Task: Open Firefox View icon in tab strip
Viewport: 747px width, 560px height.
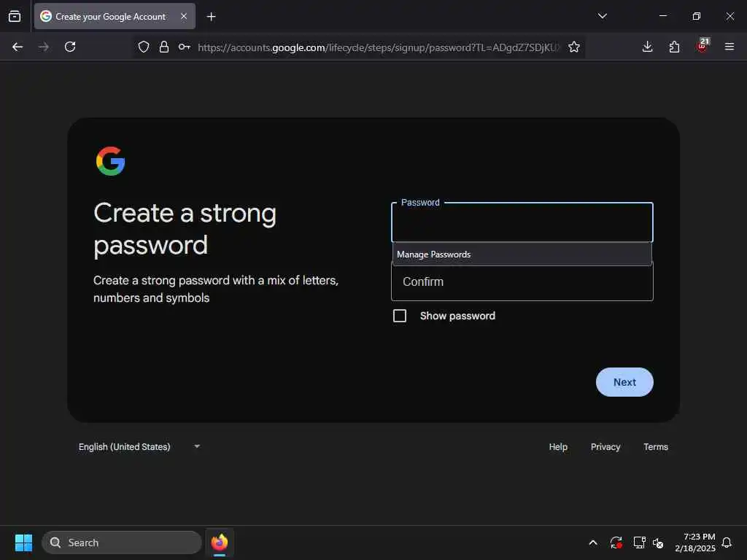Action: click(15, 16)
